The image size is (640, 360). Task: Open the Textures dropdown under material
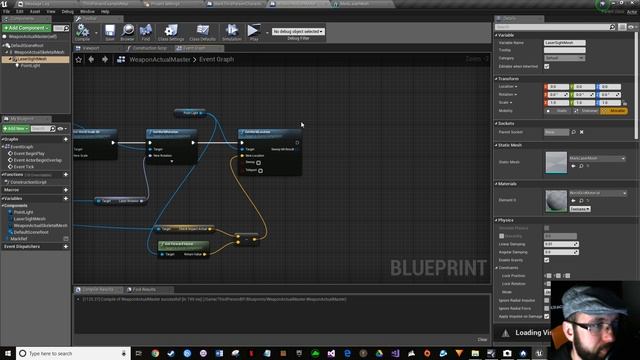(x=580, y=209)
